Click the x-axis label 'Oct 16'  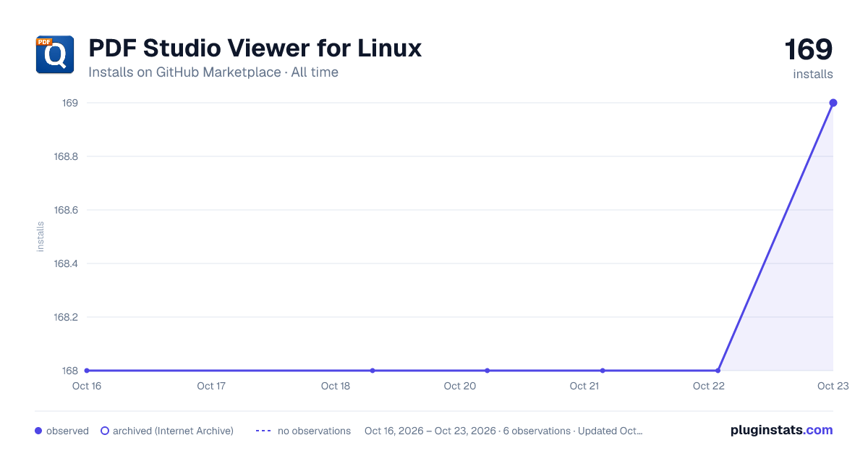tap(87, 386)
